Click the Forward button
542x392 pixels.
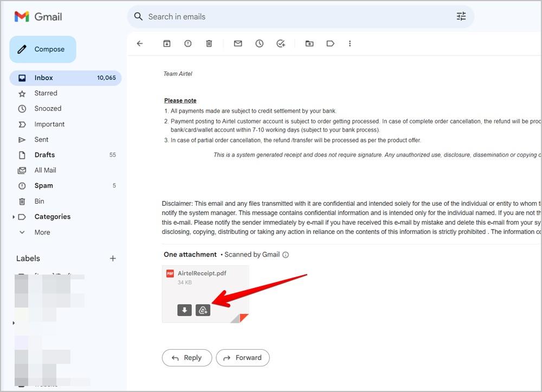click(x=243, y=358)
